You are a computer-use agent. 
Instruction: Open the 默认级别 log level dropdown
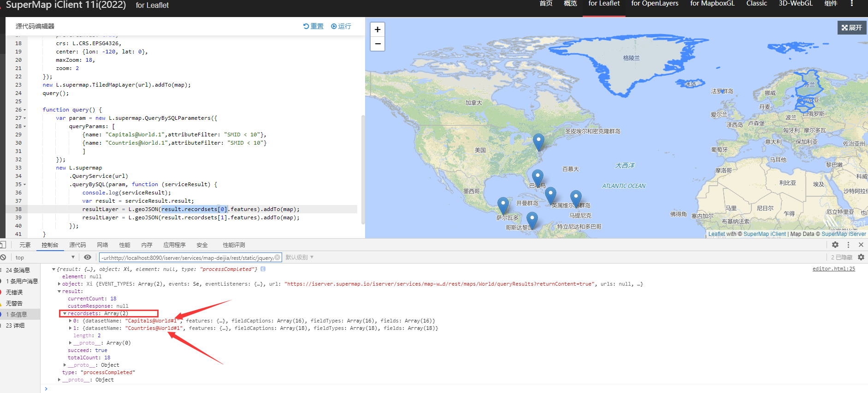300,258
